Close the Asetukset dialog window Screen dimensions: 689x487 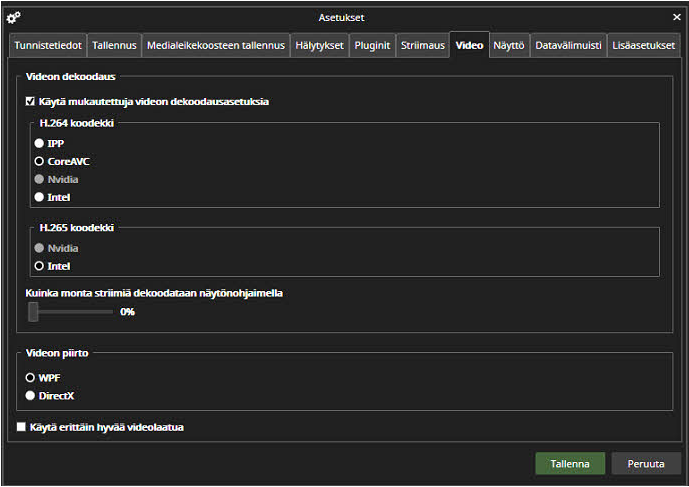(676, 17)
